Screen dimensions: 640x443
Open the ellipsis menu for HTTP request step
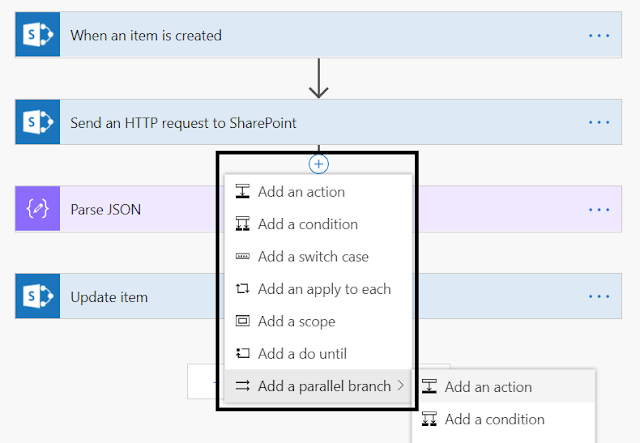click(x=599, y=123)
